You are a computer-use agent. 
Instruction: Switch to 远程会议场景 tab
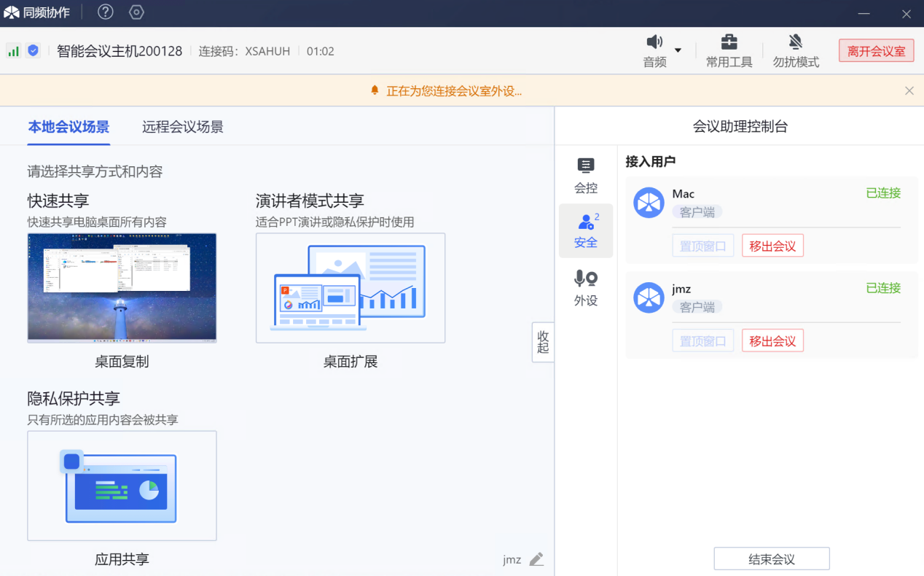182,127
